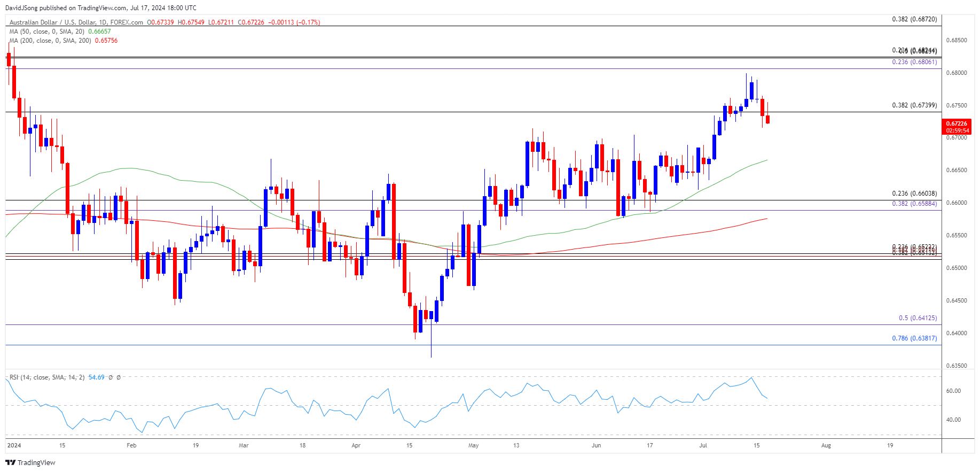This screenshot has width=980, height=472.
Task: Click the Apr date axis label
Action: pyautogui.click(x=356, y=445)
